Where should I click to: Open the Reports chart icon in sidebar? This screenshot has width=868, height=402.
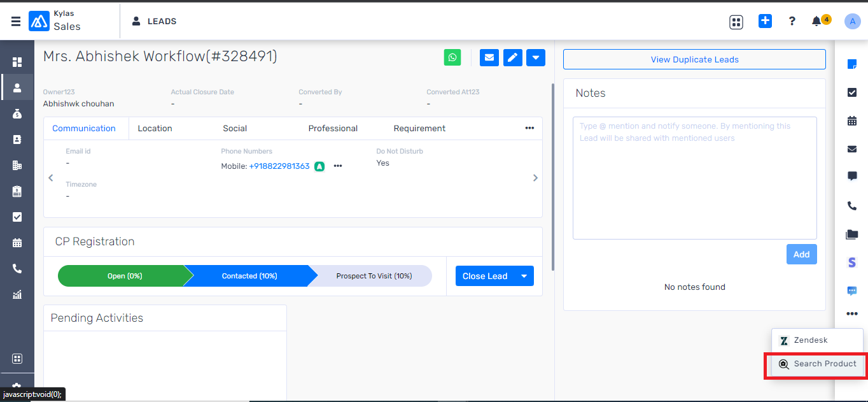(x=17, y=294)
